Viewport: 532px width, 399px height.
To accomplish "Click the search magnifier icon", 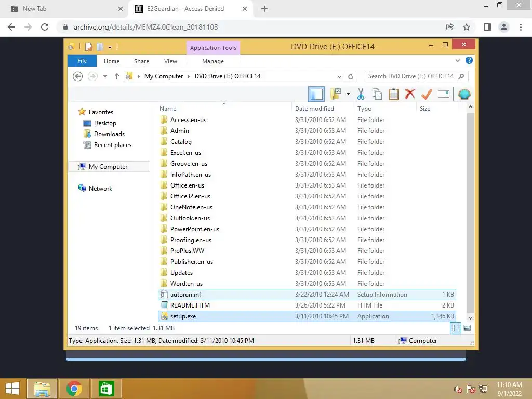I will (x=461, y=76).
